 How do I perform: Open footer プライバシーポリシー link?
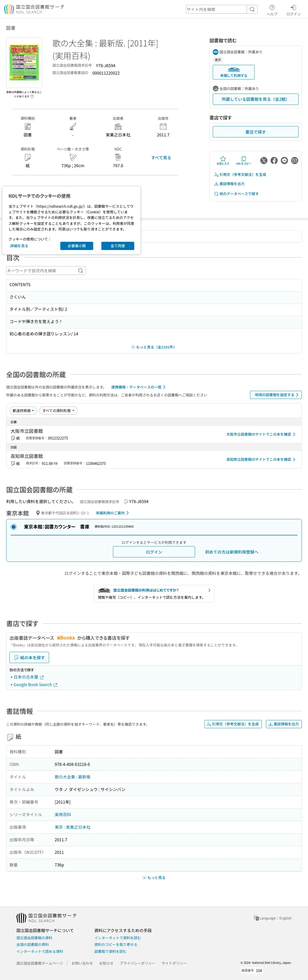(x=137, y=963)
